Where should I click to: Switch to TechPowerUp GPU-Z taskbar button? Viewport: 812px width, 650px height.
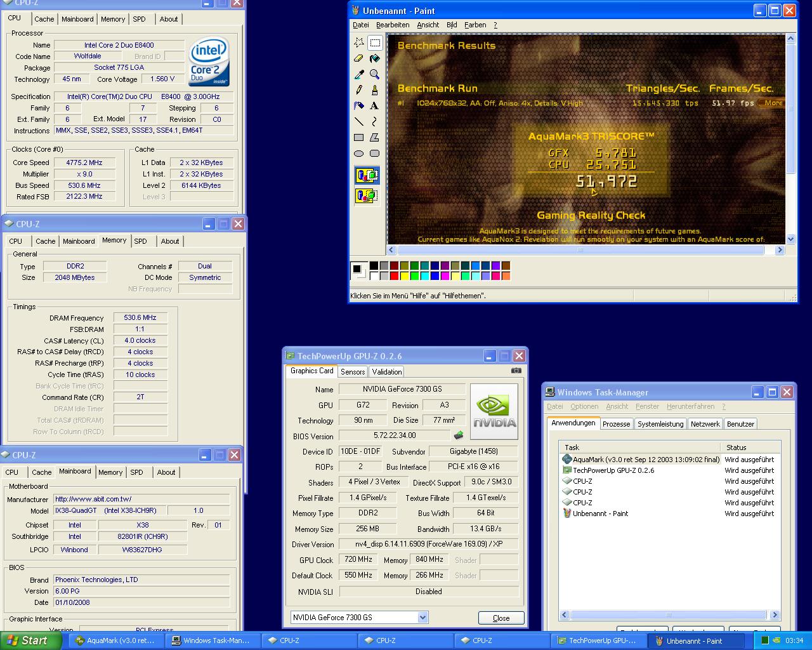pos(598,640)
